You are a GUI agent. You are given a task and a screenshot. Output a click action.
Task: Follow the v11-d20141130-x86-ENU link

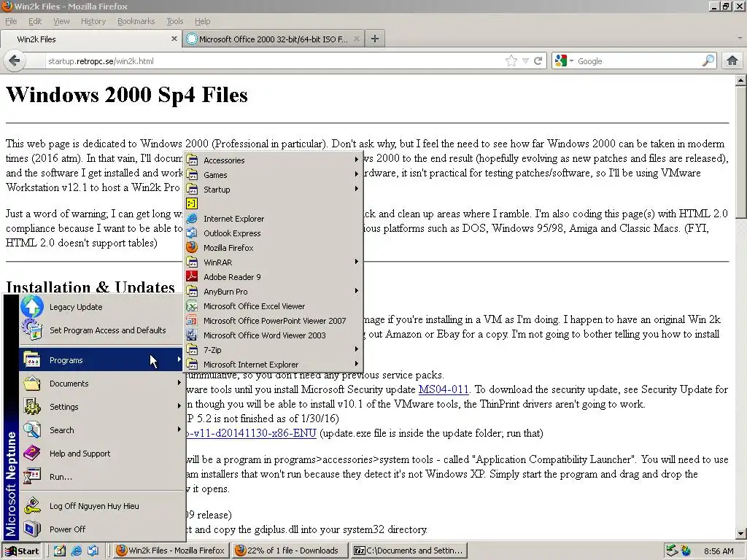pos(252,433)
